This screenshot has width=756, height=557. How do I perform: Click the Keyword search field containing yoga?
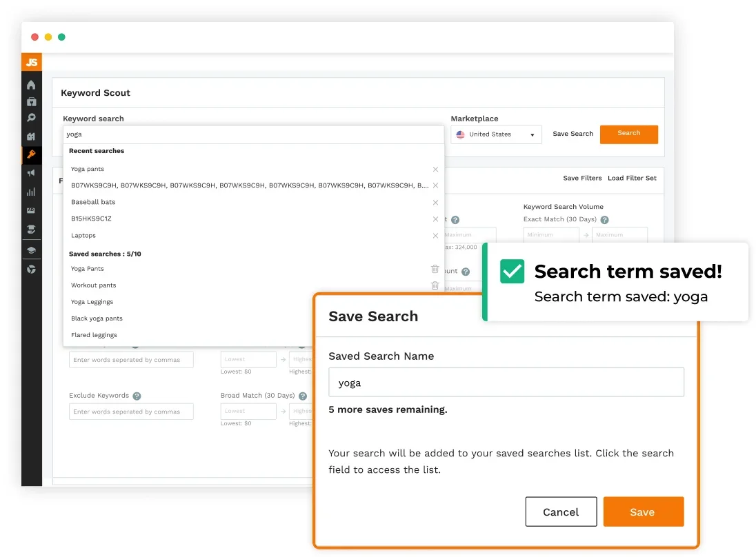[x=254, y=134]
